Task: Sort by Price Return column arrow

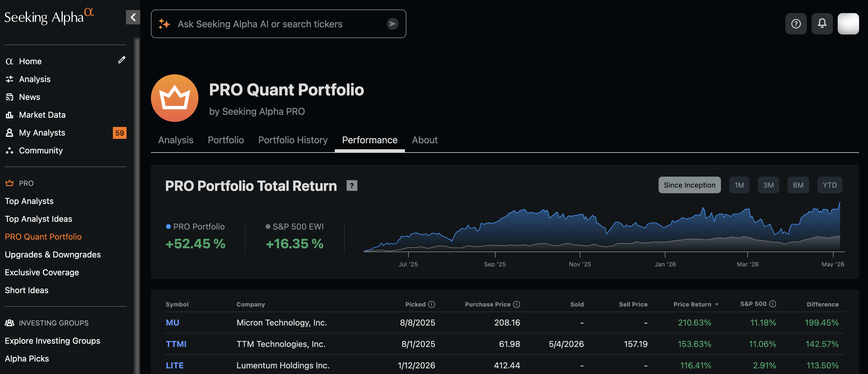Action: (717, 304)
